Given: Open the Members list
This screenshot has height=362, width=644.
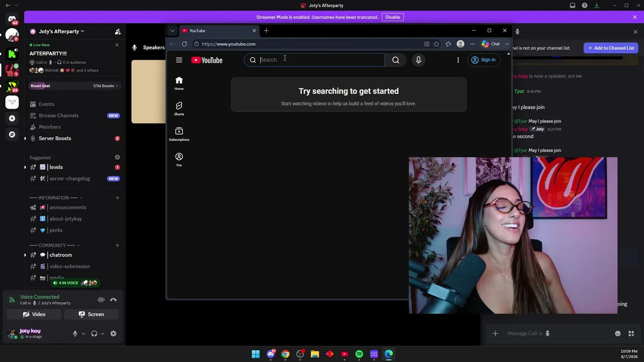Looking at the screenshot, I should click(74, 127).
